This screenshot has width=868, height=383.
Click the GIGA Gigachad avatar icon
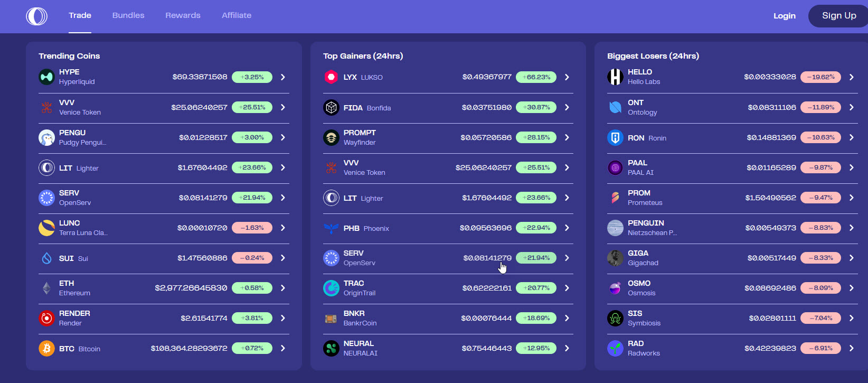pyautogui.click(x=615, y=258)
